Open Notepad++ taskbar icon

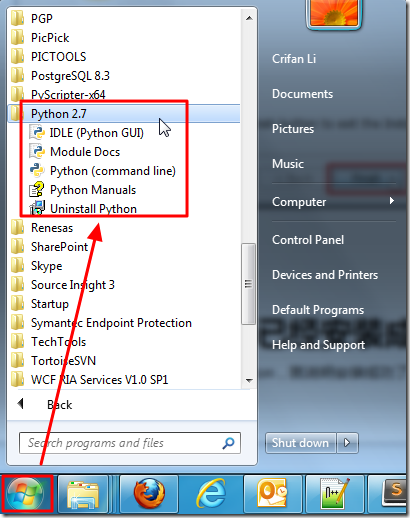[x=335, y=494]
